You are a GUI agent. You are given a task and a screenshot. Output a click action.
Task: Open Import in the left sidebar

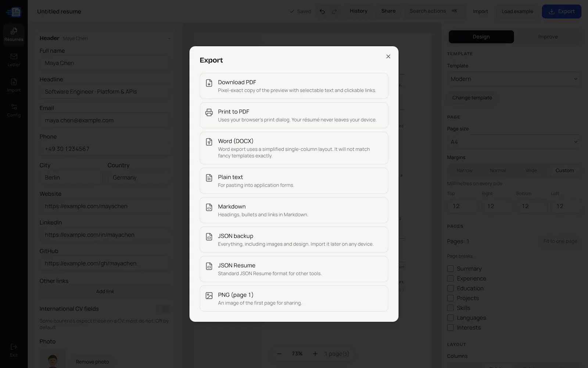(x=14, y=85)
